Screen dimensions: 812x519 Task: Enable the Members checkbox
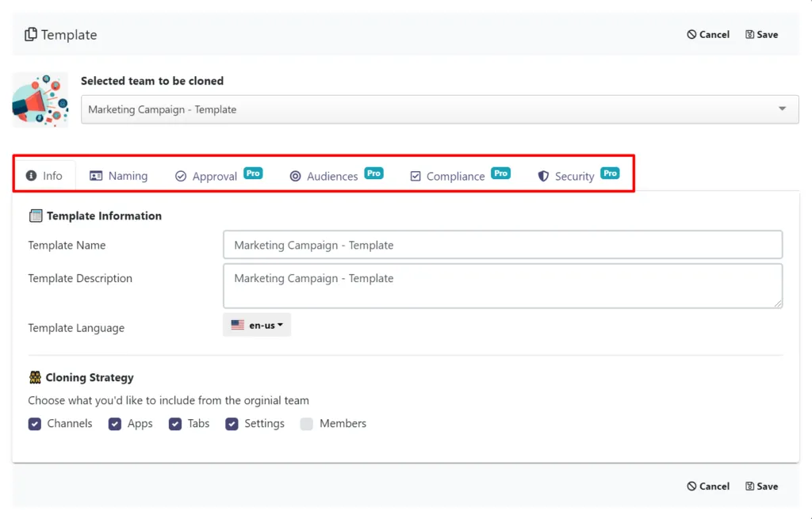(307, 424)
